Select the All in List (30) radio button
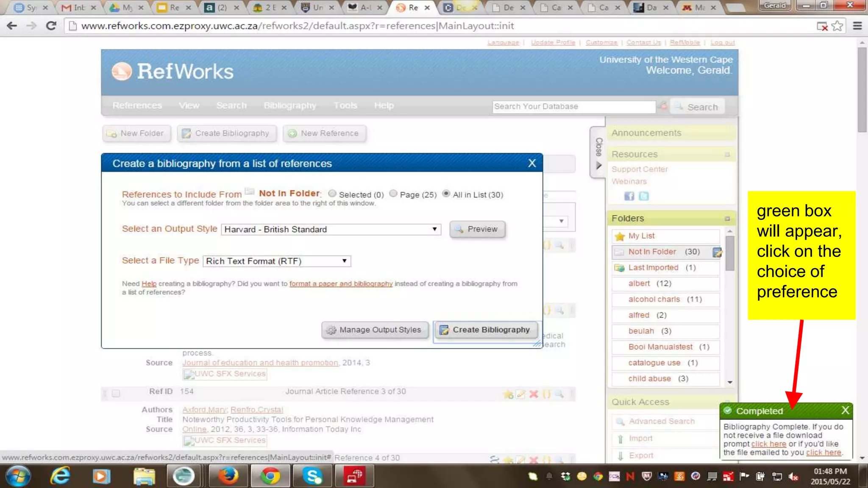This screenshot has height=488, width=868. (x=446, y=194)
